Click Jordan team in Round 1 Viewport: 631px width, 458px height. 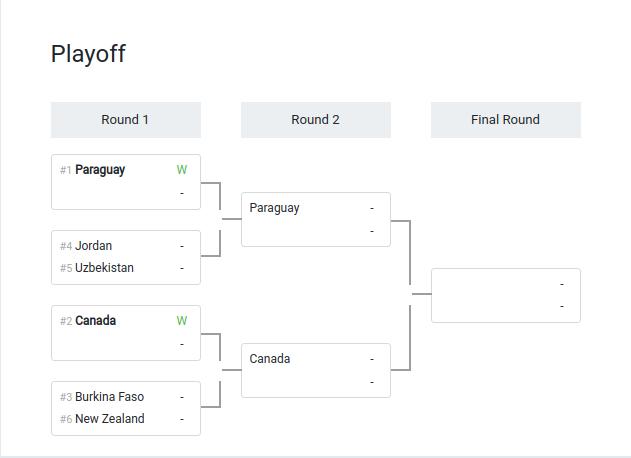point(93,246)
